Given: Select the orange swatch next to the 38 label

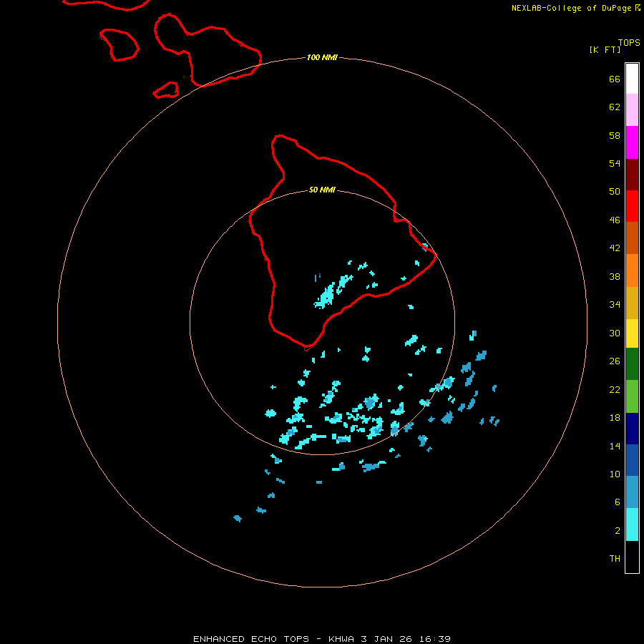Looking at the screenshot, I should 632,270.
